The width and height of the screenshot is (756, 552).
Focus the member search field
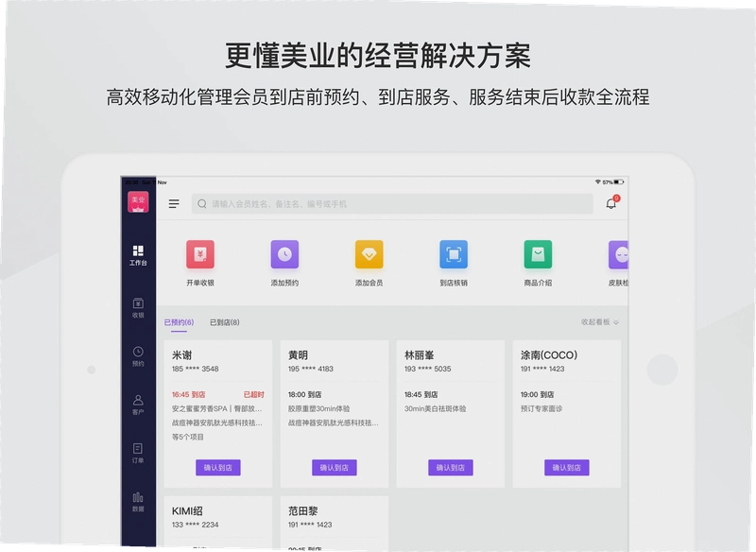[x=392, y=204]
